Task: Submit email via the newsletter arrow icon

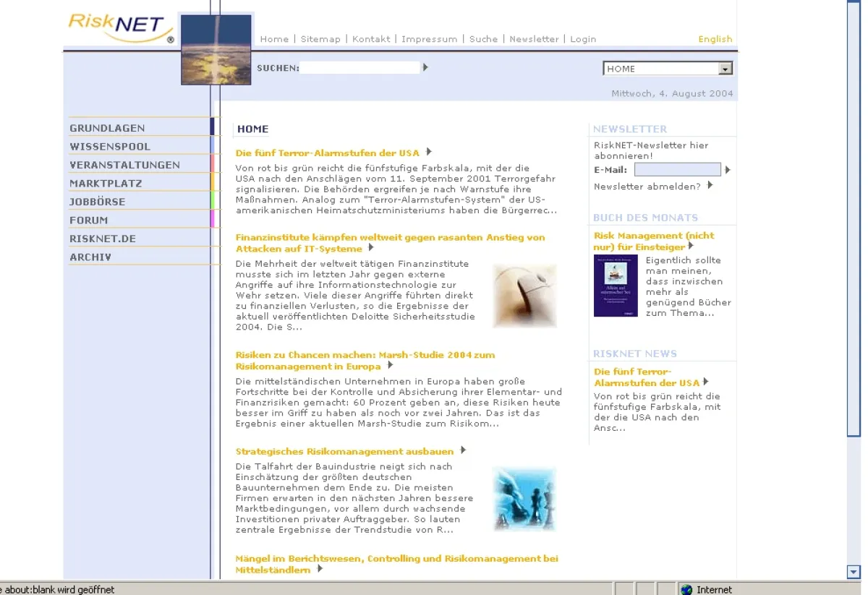Action: pyautogui.click(x=726, y=168)
